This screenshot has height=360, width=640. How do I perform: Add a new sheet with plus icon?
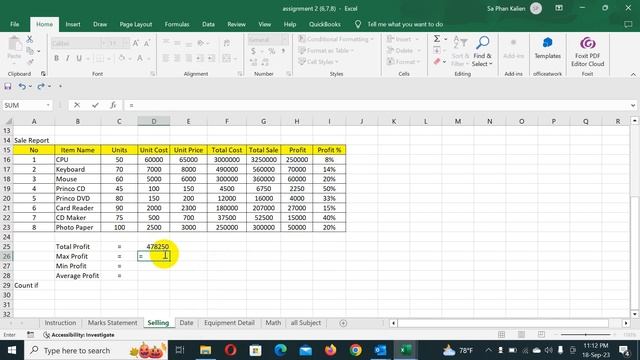click(343, 323)
